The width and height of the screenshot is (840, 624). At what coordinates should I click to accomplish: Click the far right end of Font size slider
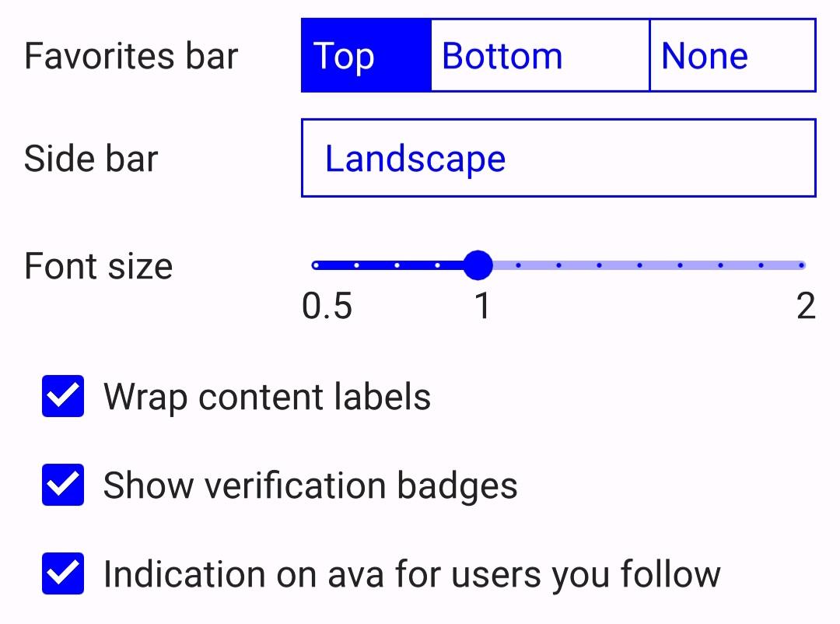coord(801,265)
